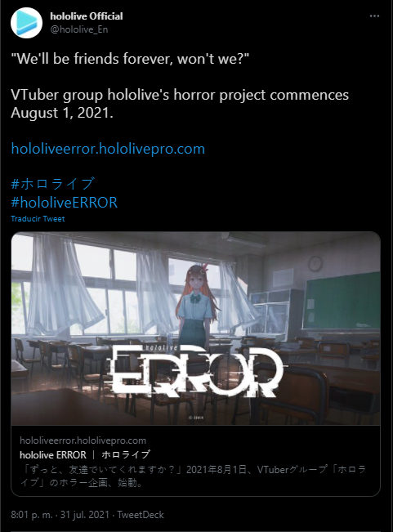The width and height of the screenshot is (393, 532).
Task: Click the green chalkboard in the preview image
Action: (342, 300)
